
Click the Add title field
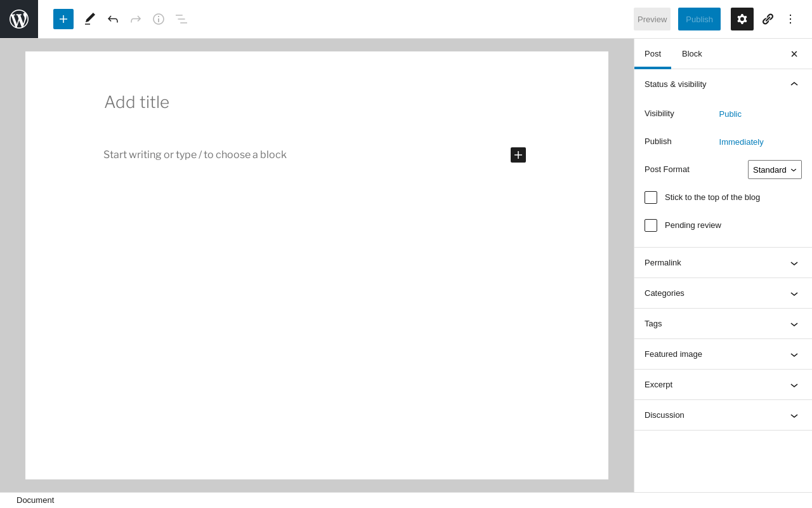(x=315, y=102)
